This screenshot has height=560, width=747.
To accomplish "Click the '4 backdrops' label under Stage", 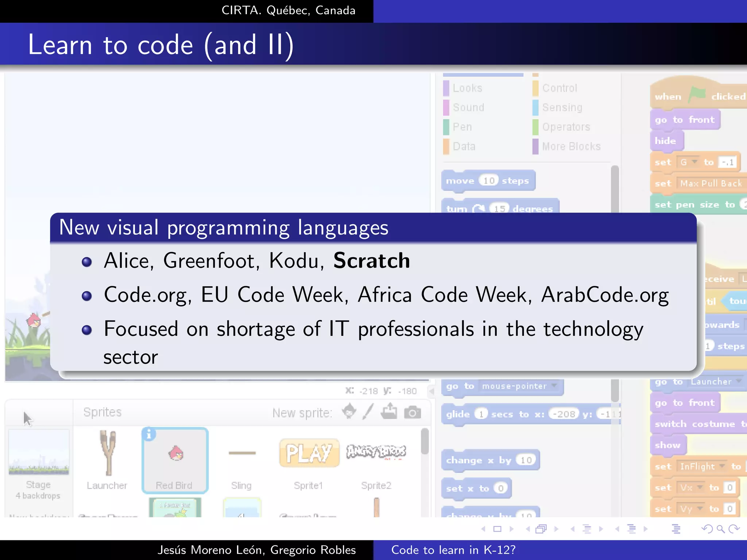I will click(x=38, y=496).
